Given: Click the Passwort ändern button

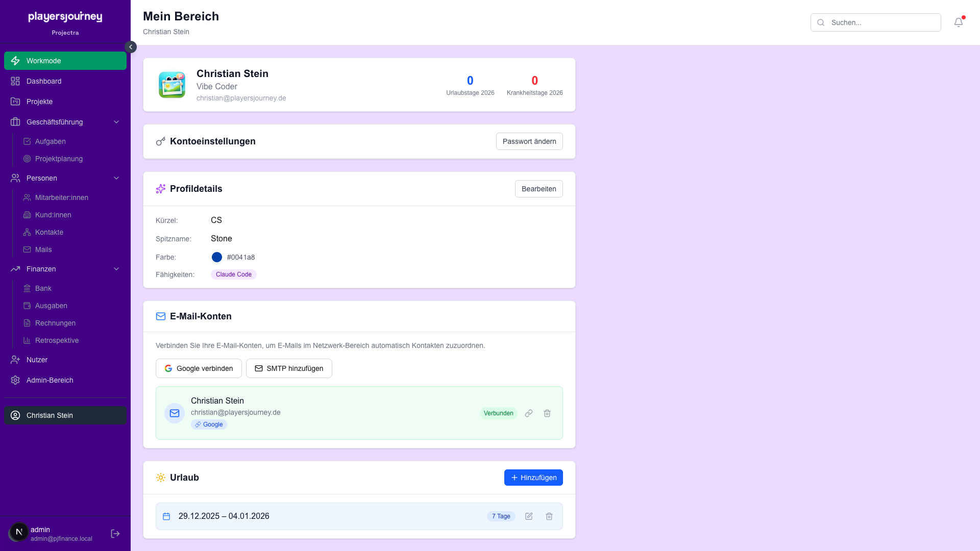Looking at the screenshot, I should (529, 141).
